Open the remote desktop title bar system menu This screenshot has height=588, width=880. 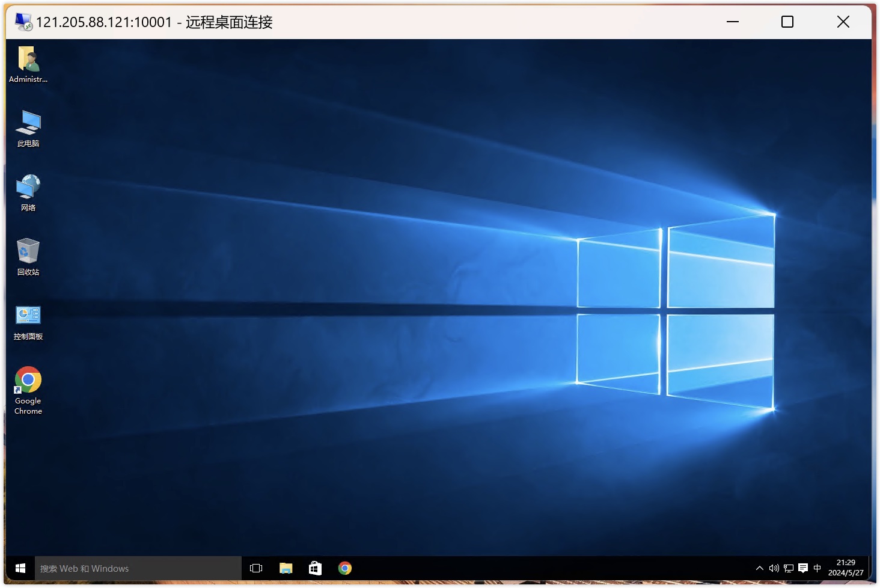23,22
